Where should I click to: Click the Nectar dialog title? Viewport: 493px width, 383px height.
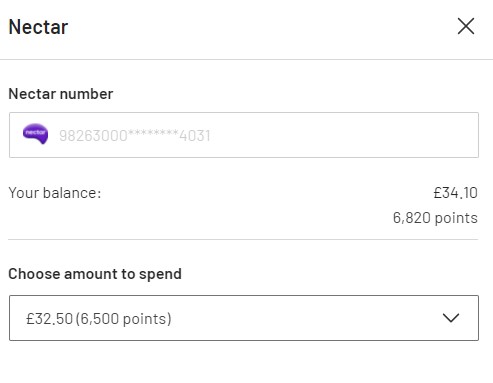38,27
